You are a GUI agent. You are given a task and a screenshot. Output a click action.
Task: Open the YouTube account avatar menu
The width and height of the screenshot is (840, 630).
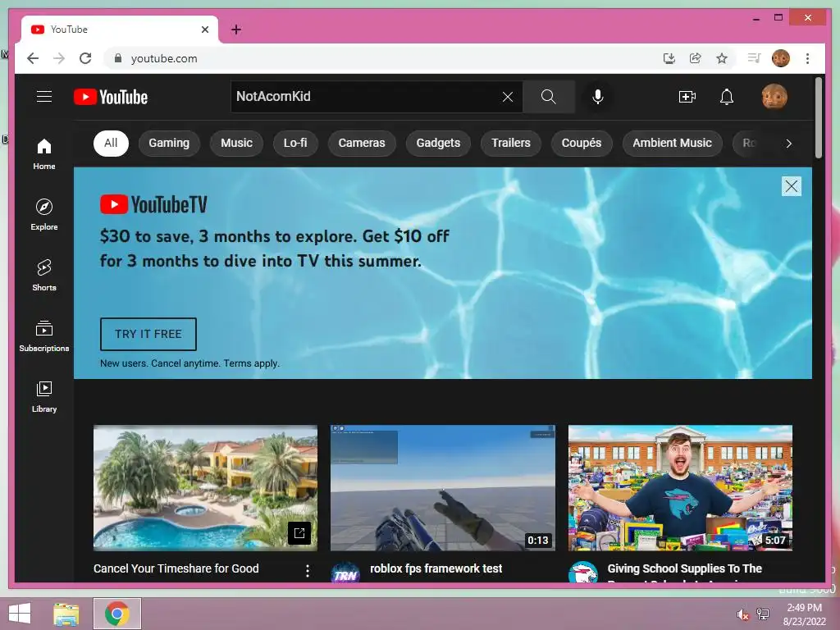[774, 97]
